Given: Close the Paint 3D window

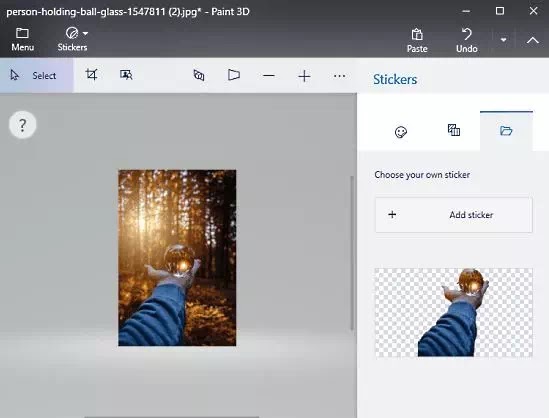Looking at the screenshot, I should [533, 11].
